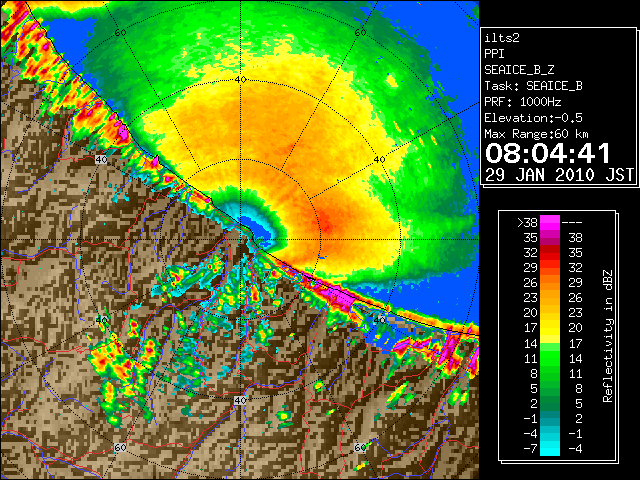Click the 'PRF: 1000Hz' value
The width and height of the screenshot is (640, 480).
[523, 102]
